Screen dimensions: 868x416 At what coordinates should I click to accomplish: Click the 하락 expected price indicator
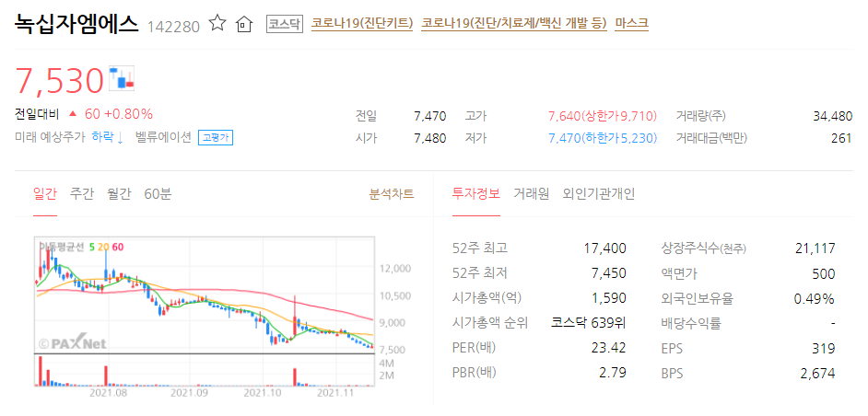107,137
